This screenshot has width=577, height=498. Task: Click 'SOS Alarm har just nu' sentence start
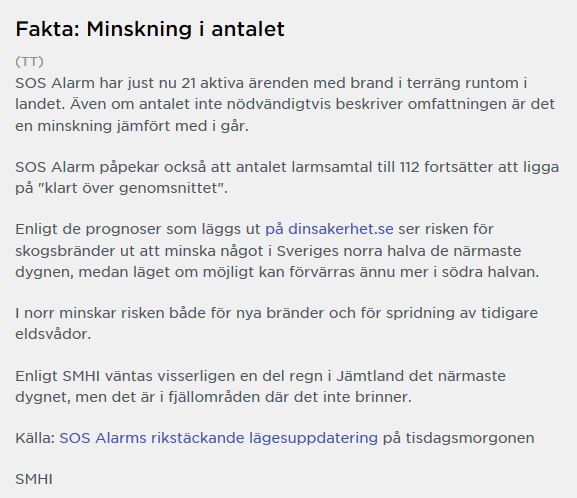92,84
